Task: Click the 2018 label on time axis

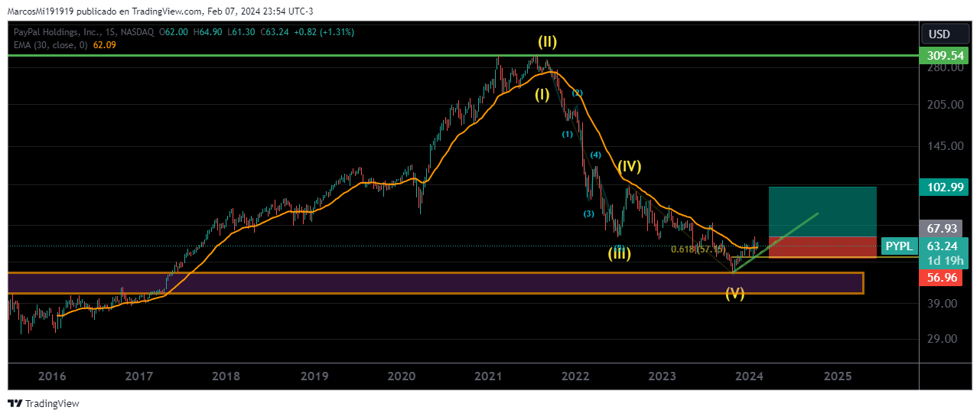Action: coord(226,376)
